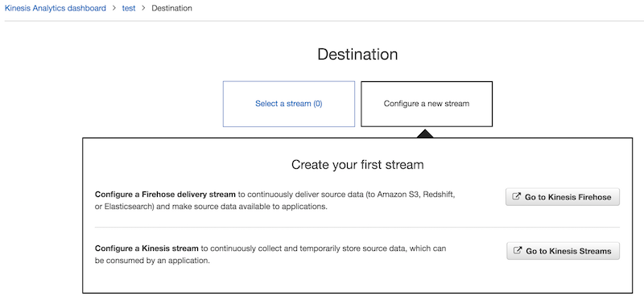Open Go to Kinesis Streams
The height and width of the screenshot is (300, 644).
click(x=563, y=251)
